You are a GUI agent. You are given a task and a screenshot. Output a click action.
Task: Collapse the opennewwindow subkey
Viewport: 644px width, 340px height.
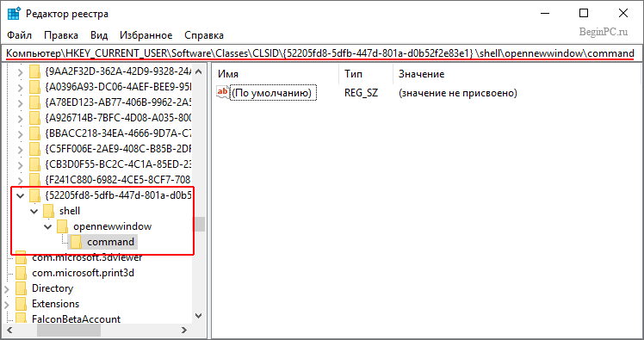tap(48, 226)
